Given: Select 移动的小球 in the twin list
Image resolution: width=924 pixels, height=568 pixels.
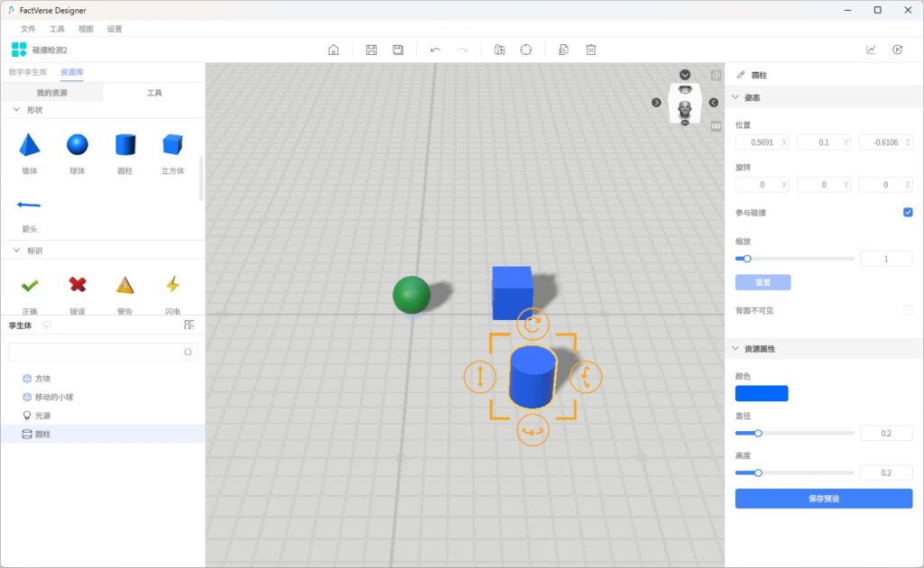Looking at the screenshot, I should click(x=55, y=397).
